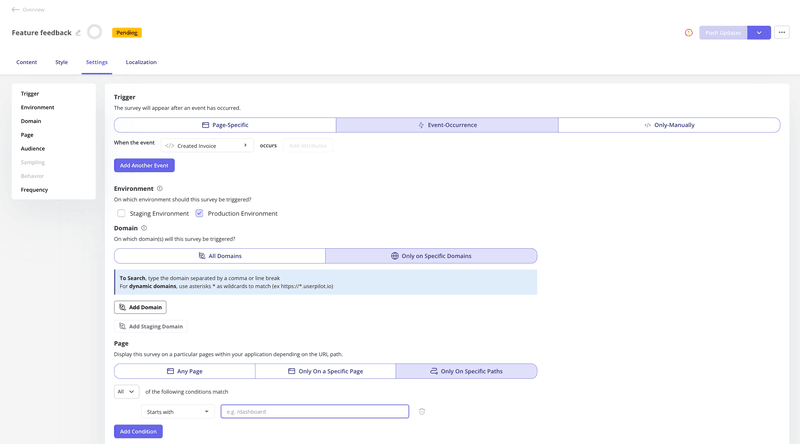Image resolution: width=800 pixels, height=444 pixels.
Task: Jump to Frequency section in sidebar
Action: tap(34, 190)
